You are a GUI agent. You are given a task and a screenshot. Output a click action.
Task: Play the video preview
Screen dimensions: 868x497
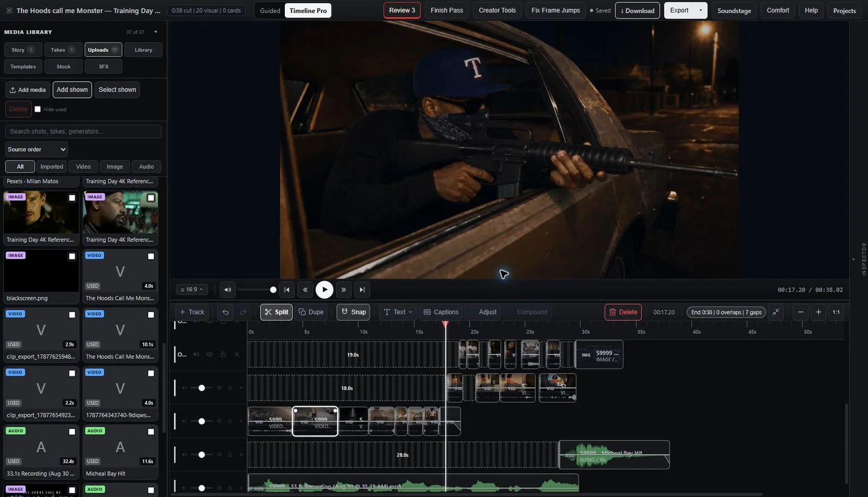(x=324, y=290)
